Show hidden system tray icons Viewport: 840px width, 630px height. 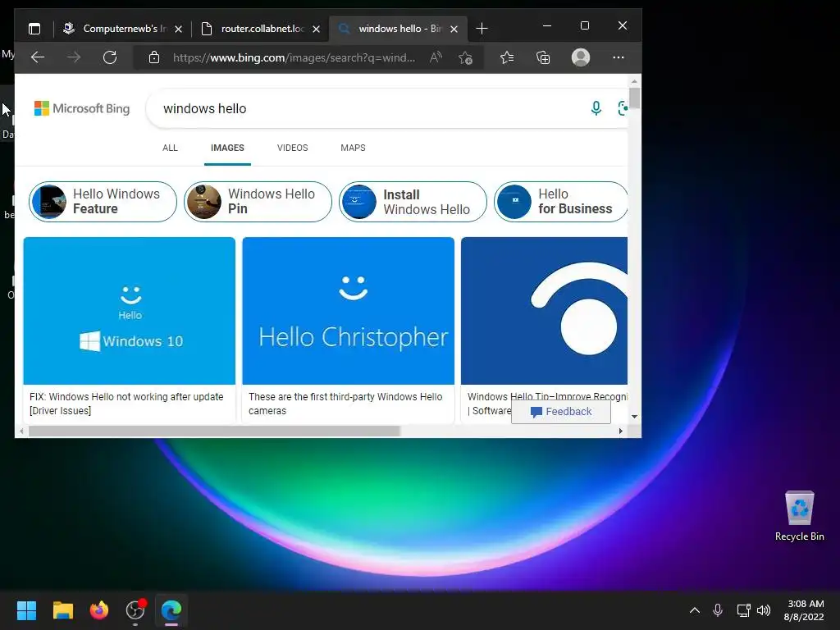point(694,610)
